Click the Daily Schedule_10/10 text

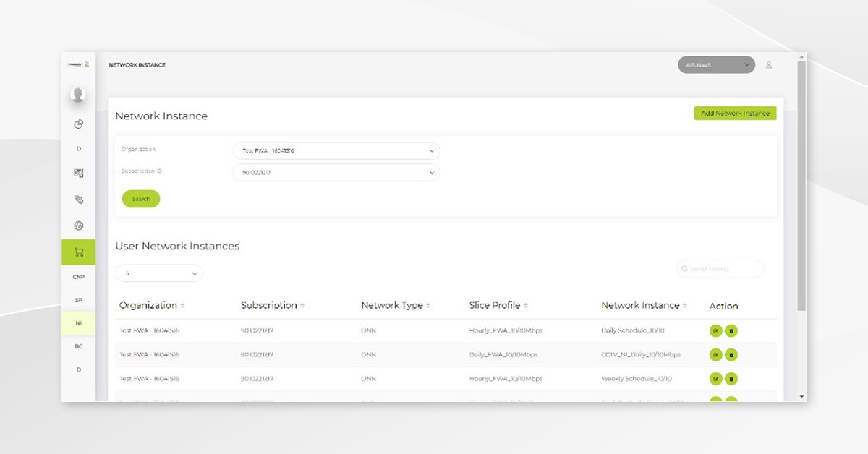coord(633,331)
